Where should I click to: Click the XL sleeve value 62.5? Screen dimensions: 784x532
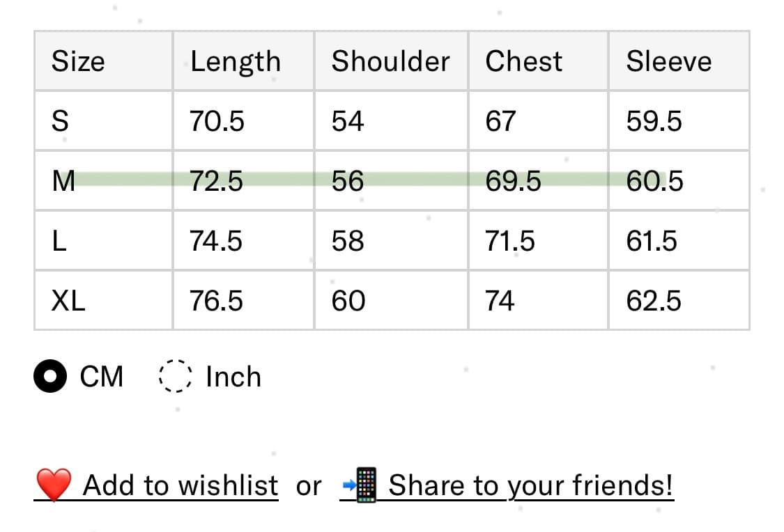point(654,301)
